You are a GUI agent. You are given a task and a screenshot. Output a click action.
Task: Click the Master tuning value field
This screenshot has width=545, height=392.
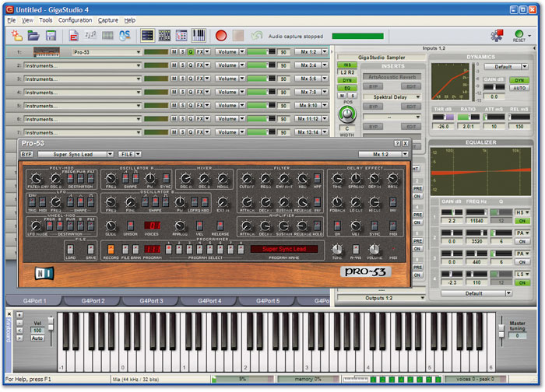[x=516, y=335]
